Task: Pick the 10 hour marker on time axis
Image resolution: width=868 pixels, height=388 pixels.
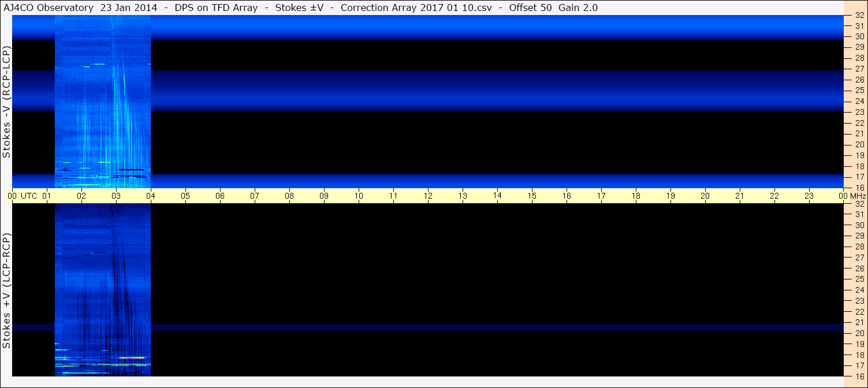Action: pyautogui.click(x=359, y=196)
